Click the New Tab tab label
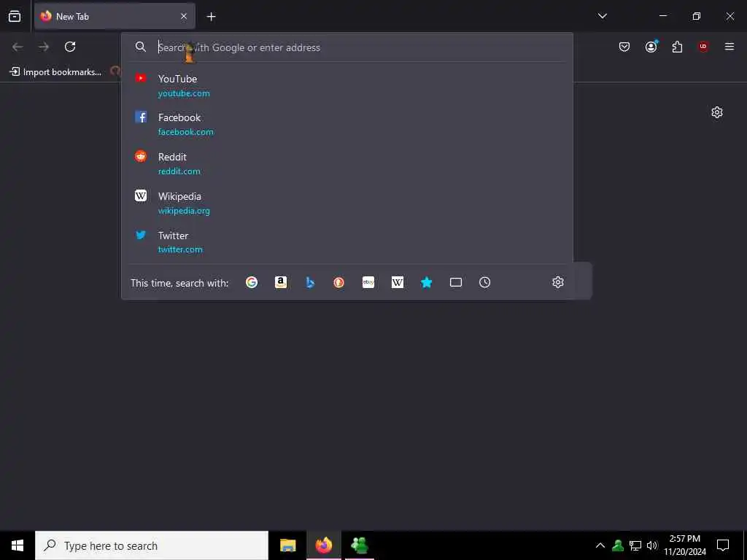747x560 pixels. [x=72, y=17]
